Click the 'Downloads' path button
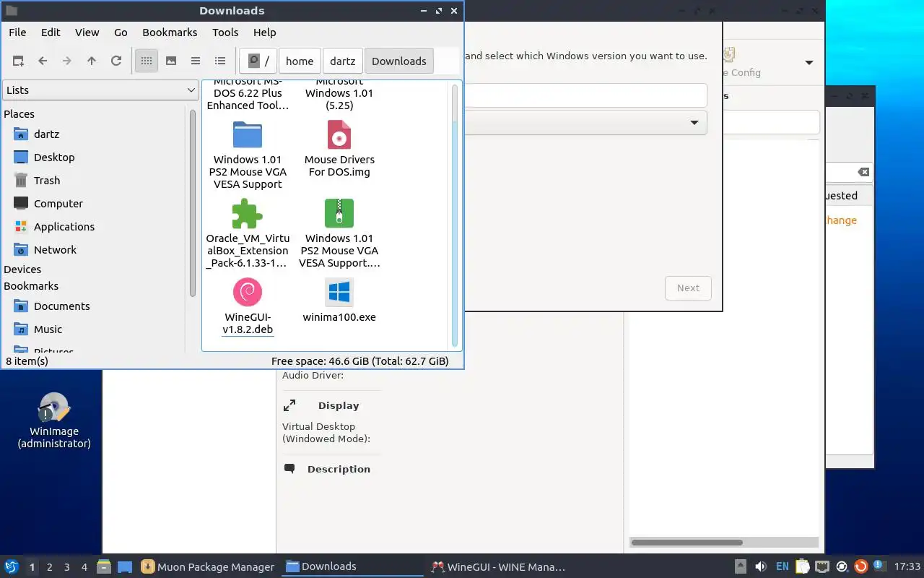924x578 pixels. point(399,61)
